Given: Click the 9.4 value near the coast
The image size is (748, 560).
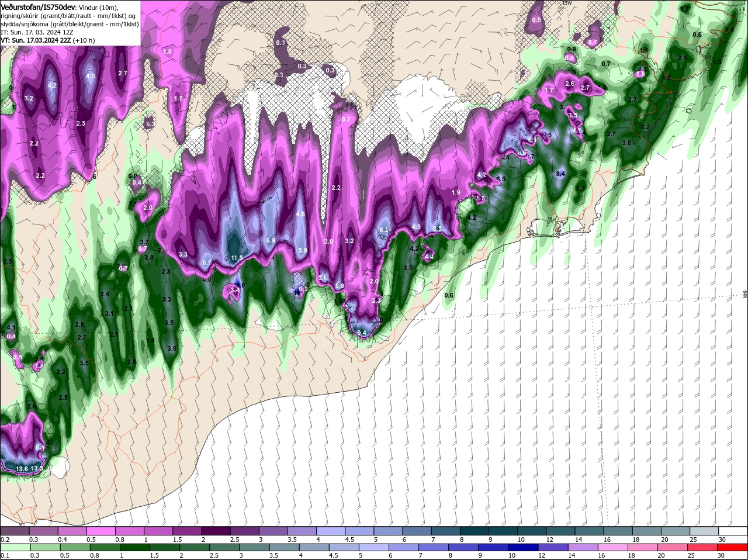Looking at the screenshot, I should [x=362, y=333].
